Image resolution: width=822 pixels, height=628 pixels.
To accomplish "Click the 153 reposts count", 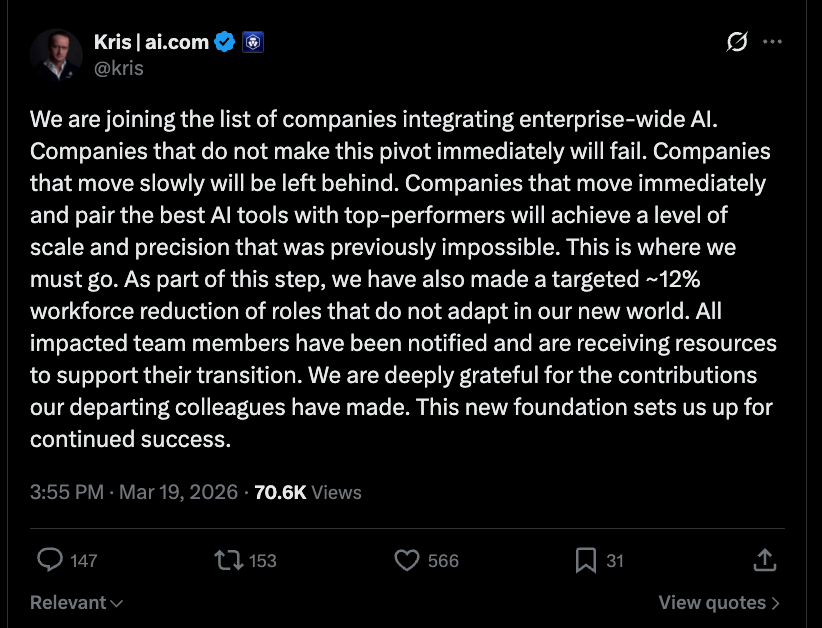I will pyautogui.click(x=263, y=561).
